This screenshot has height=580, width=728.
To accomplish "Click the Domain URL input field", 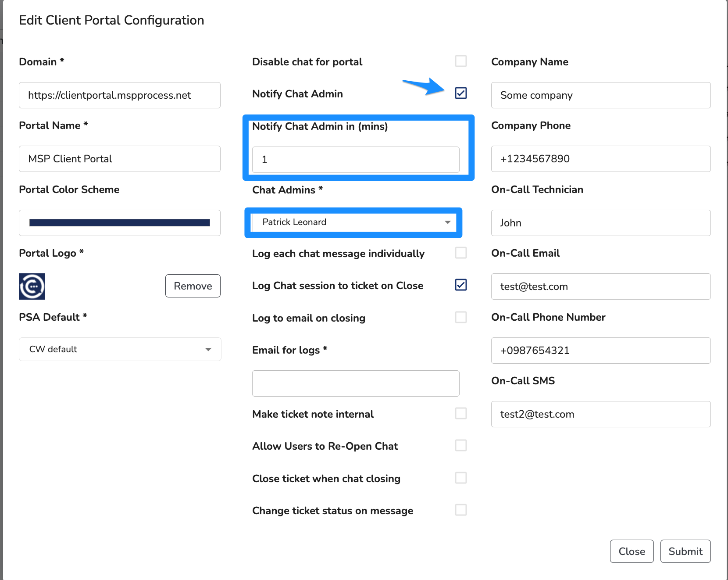I will [x=119, y=95].
